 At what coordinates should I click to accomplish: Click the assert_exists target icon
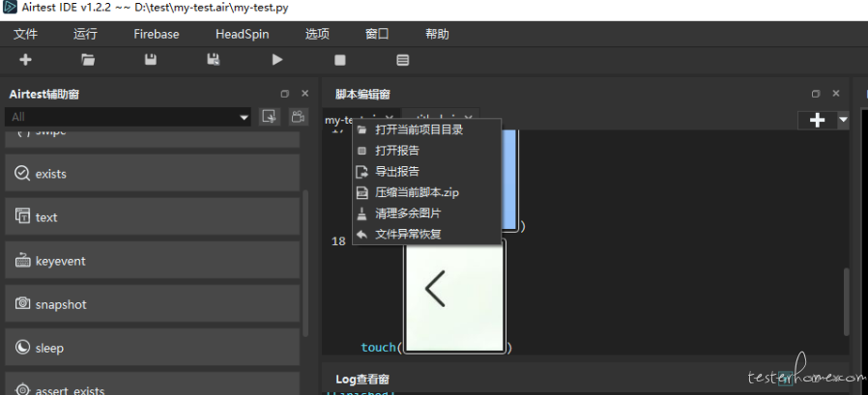click(x=22, y=389)
